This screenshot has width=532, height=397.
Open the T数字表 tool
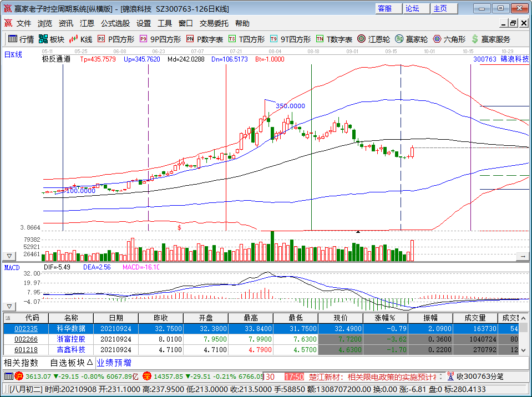334,39
